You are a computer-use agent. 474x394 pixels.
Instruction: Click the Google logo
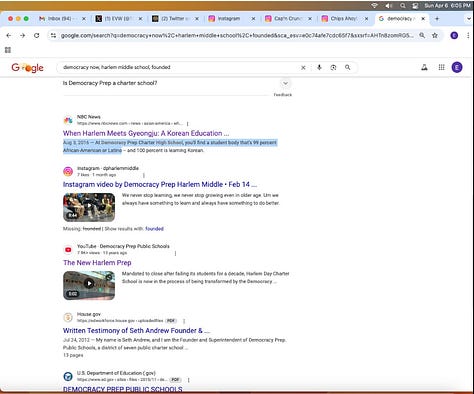point(27,68)
